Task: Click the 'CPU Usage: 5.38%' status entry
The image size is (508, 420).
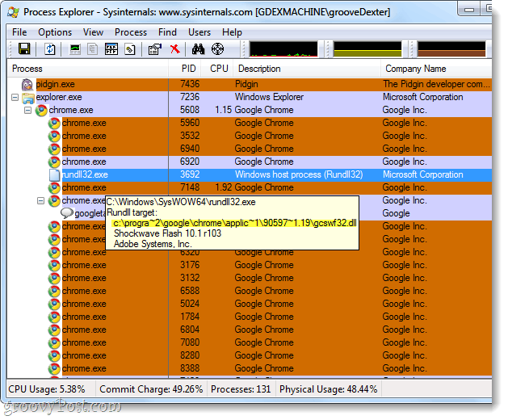Action: coord(47,389)
